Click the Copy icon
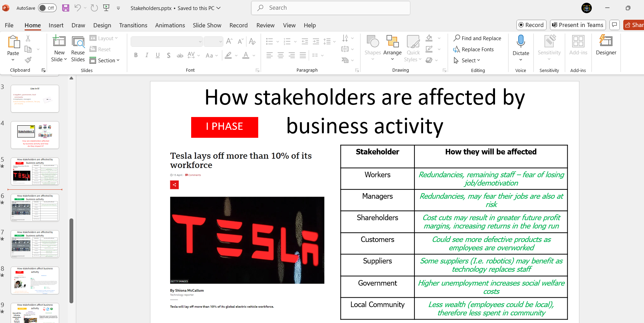Screen dimensions: 644x323 click(28, 50)
